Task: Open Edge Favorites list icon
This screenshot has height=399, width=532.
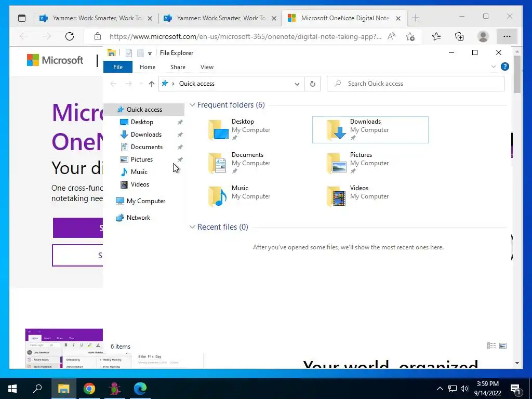Action: (436, 36)
